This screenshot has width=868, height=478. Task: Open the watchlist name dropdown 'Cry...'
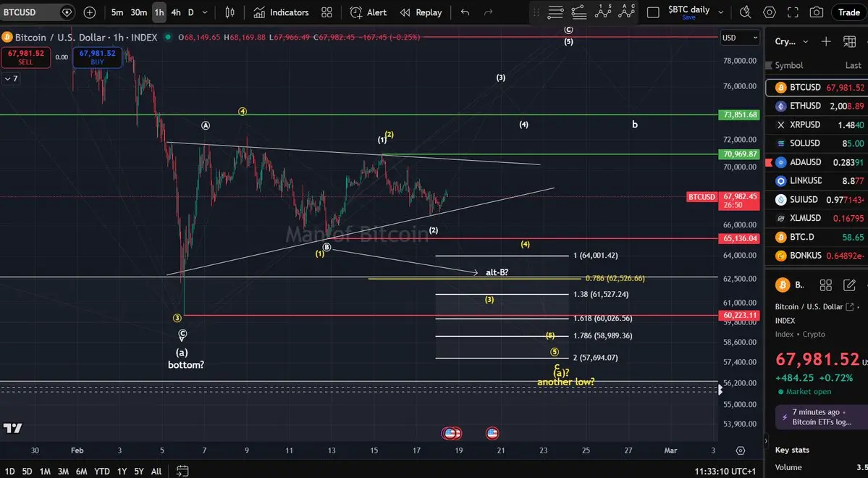(x=791, y=41)
